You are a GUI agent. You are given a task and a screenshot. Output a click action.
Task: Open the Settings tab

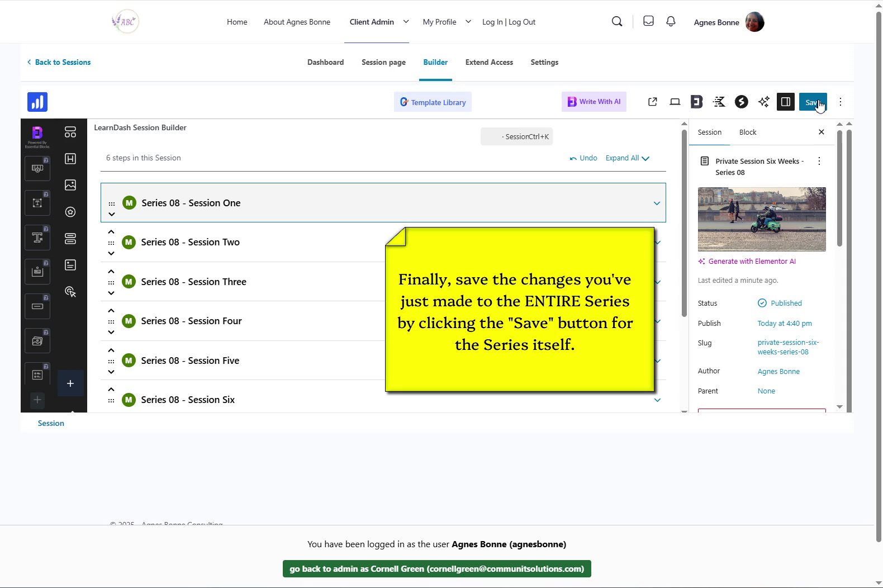click(544, 62)
